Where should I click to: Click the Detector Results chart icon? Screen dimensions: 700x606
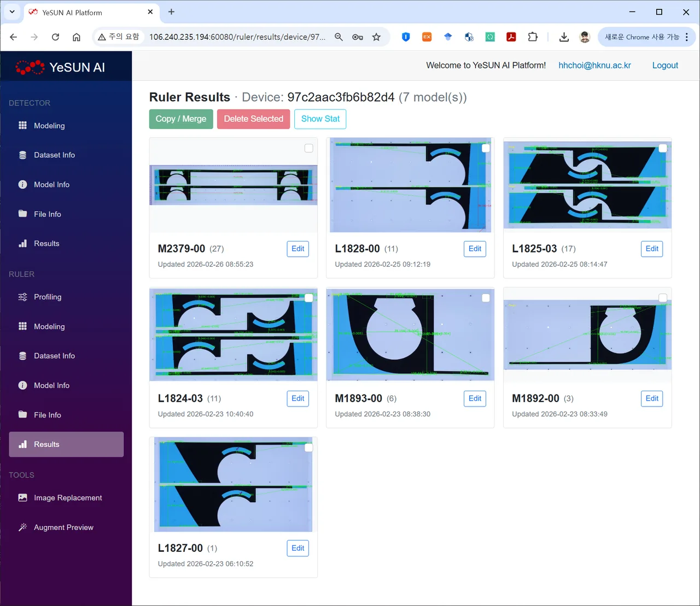coord(22,244)
